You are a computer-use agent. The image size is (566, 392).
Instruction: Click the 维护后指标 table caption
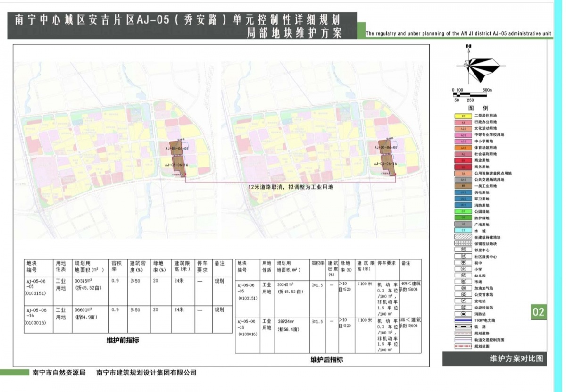pos(327,359)
